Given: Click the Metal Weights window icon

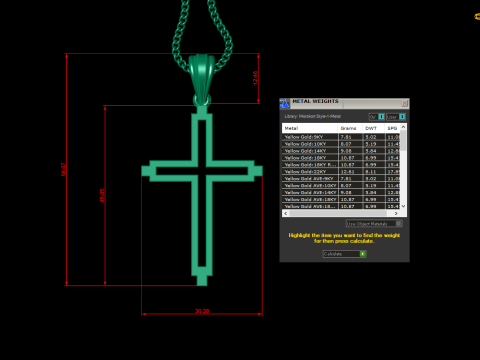Looking at the screenshot, I should point(284,103).
